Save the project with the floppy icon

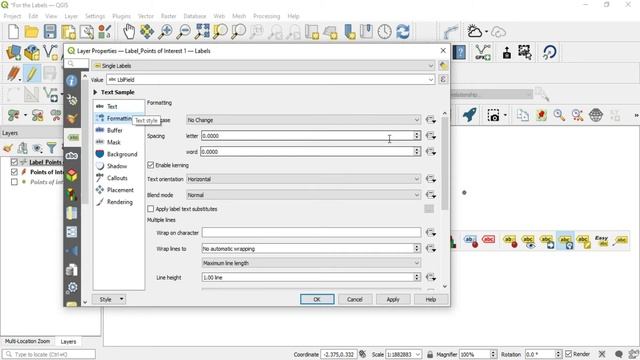[x=50, y=31]
